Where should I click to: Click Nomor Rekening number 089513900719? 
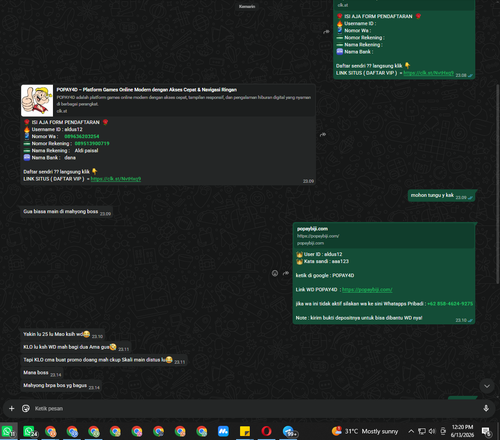tap(92, 143)
